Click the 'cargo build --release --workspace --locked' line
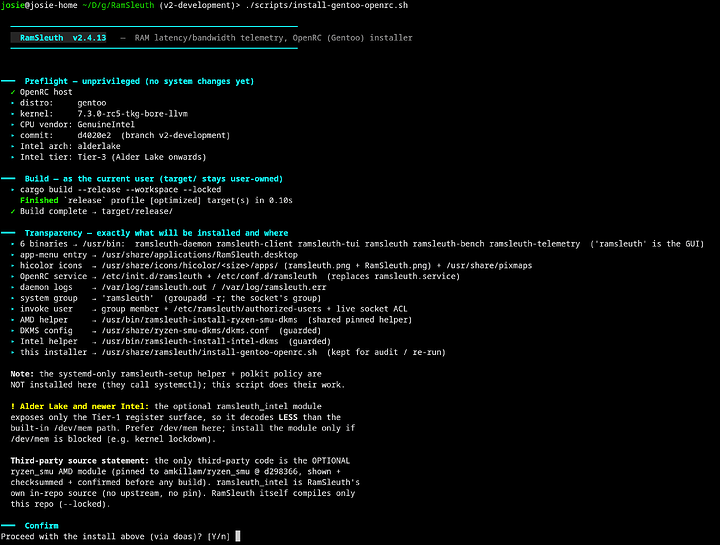720x545 pixels. point(116,190)
